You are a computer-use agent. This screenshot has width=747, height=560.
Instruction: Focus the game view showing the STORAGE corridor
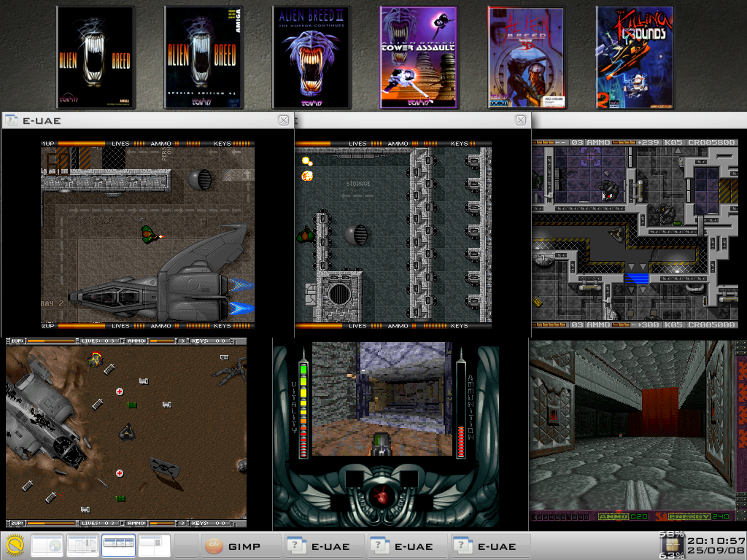393,234
